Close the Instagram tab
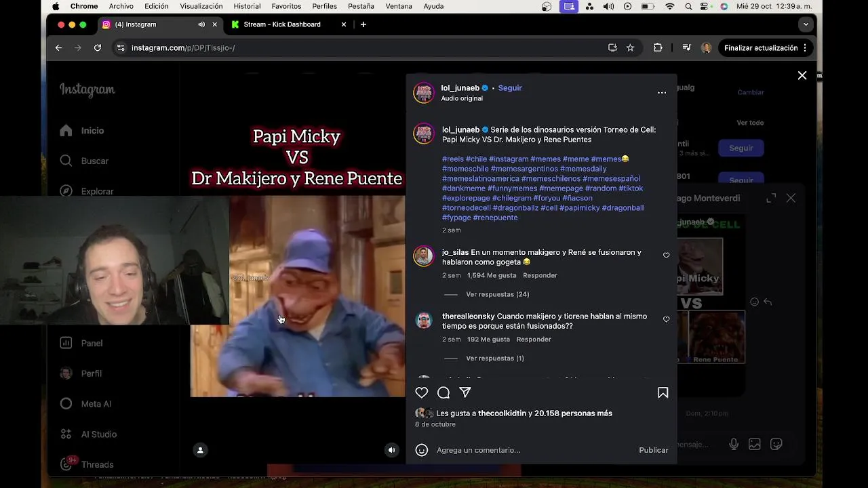868x488 pixels. tap(215, 24)
